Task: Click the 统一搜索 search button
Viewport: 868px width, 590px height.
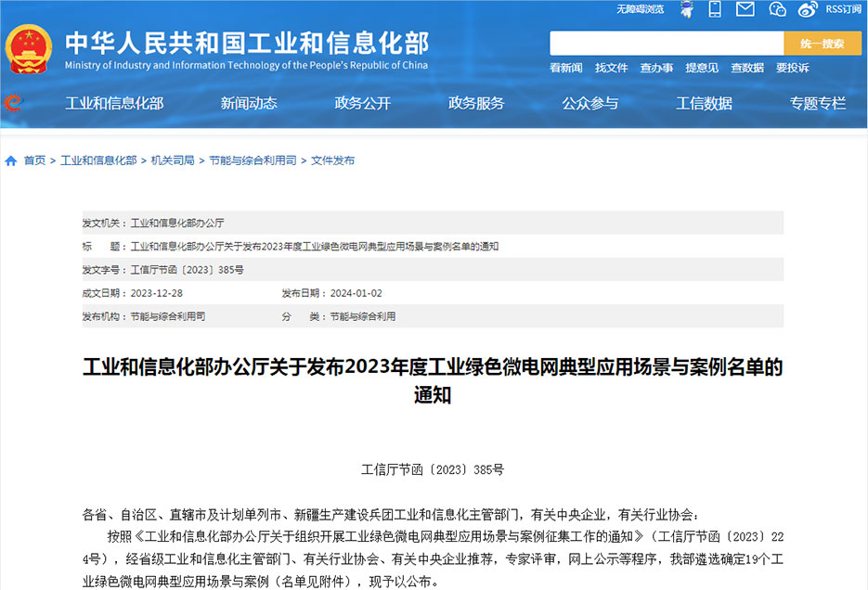Action: pyautogui.click(x=822, y=44)
